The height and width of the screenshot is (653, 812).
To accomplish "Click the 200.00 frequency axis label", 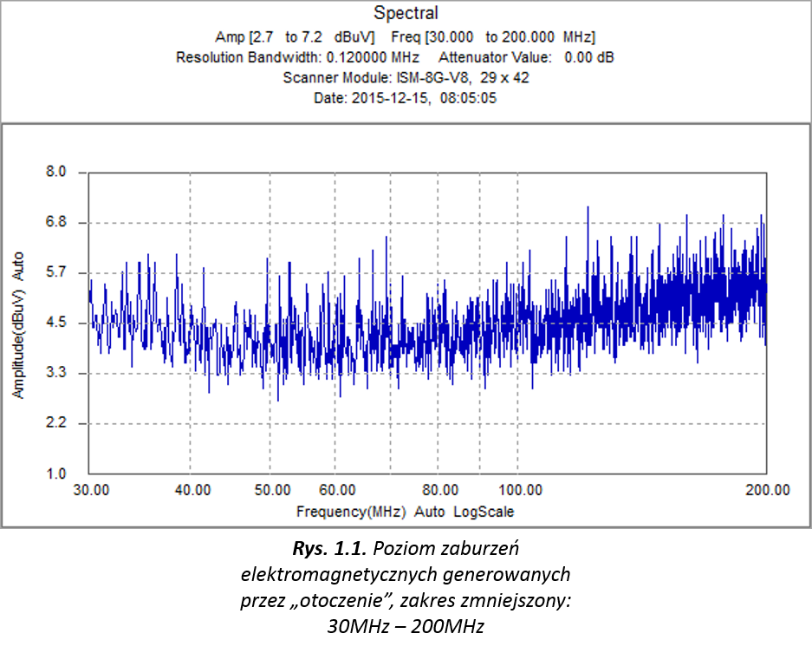I will (766, 490).
